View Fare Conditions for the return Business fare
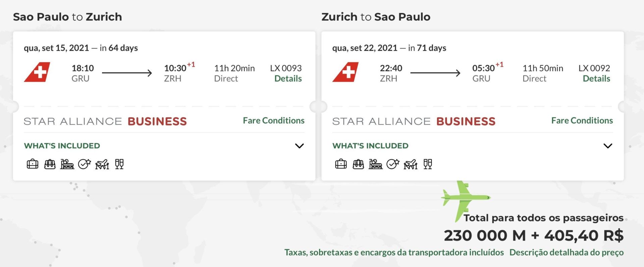This screenshot has height=267, width=644. [x=582, y=121]
